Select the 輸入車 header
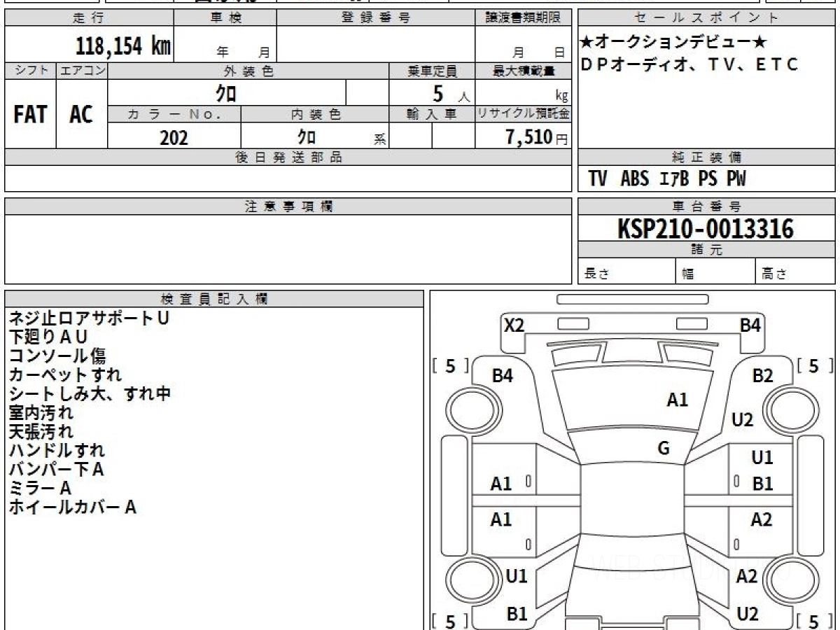840x630 pixels. pyautogui.click(x=432, y=114)
